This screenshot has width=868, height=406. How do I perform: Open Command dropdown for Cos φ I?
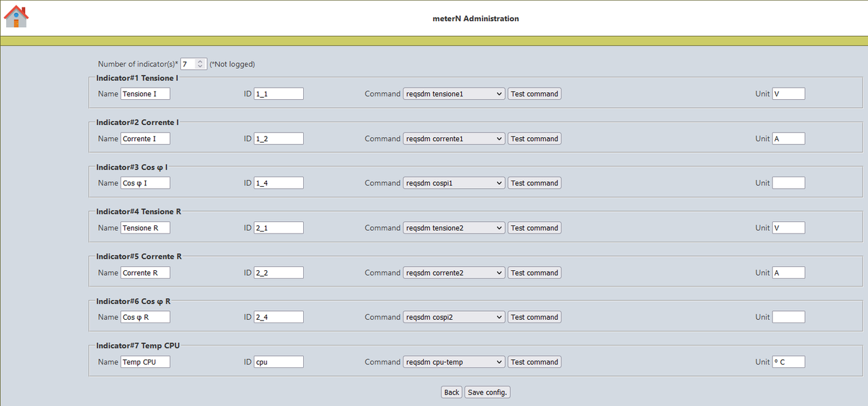(454, 183)
